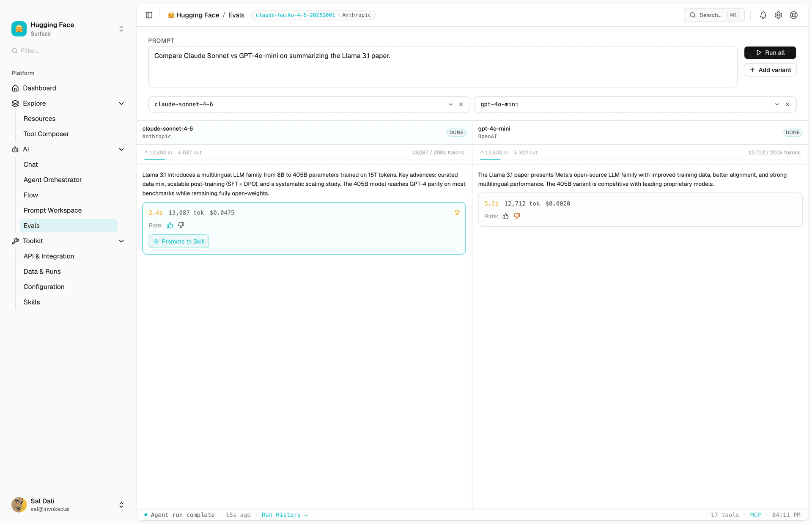
Task: Click the $0.0475 cost value
Action: (x=222, y=213)
